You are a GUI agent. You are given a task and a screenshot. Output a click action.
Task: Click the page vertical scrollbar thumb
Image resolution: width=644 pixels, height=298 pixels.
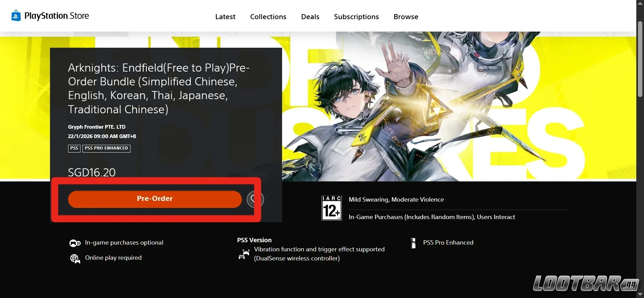[640, 59]
